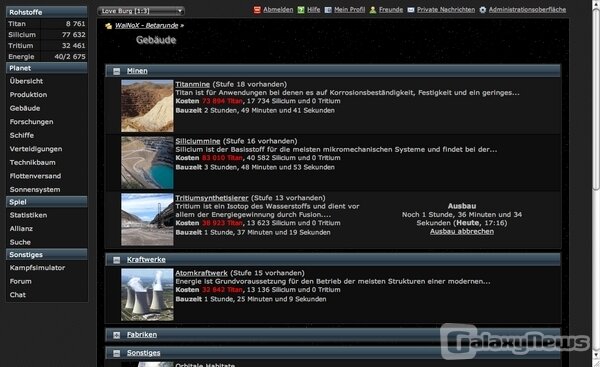
Task: Open Sonnensystem in the sidebar
Action: (35, 190)
